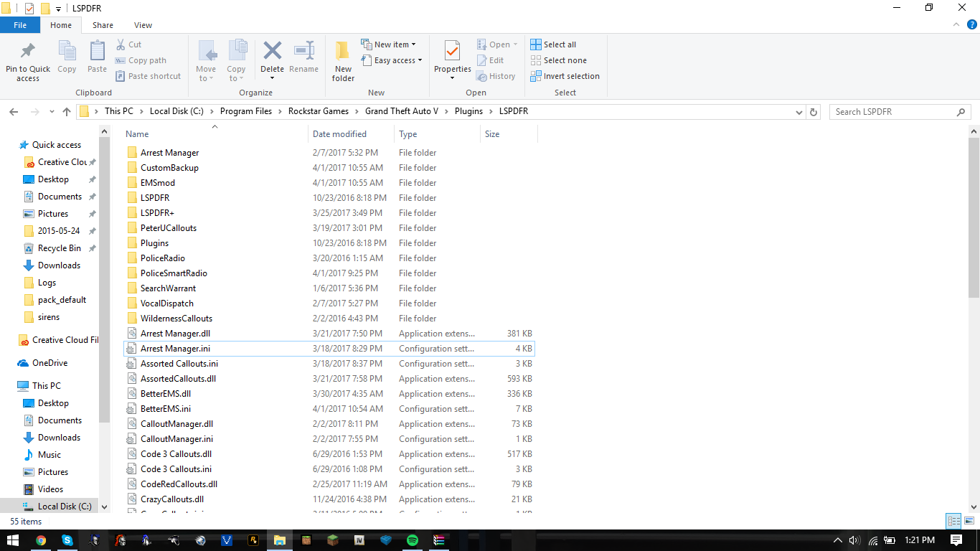Click the Select none icon
Viewport: 980px width, 551px height.
tap(536, 60)
